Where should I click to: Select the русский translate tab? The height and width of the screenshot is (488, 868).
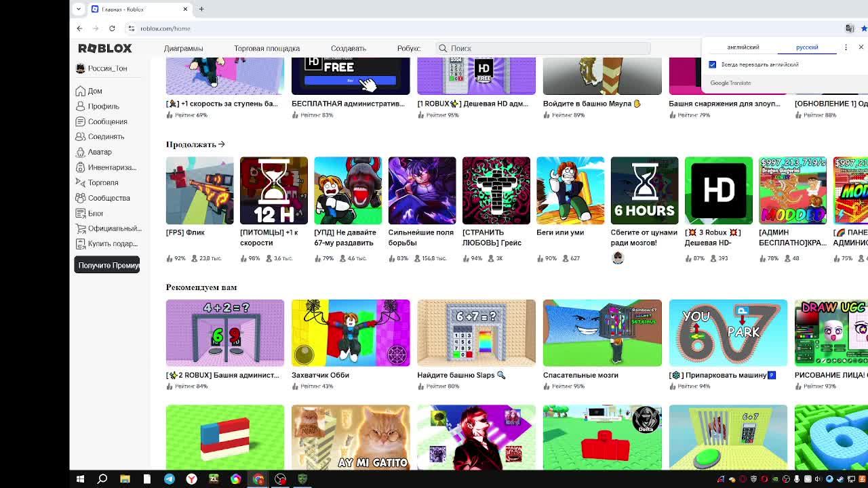coord(807,47)
